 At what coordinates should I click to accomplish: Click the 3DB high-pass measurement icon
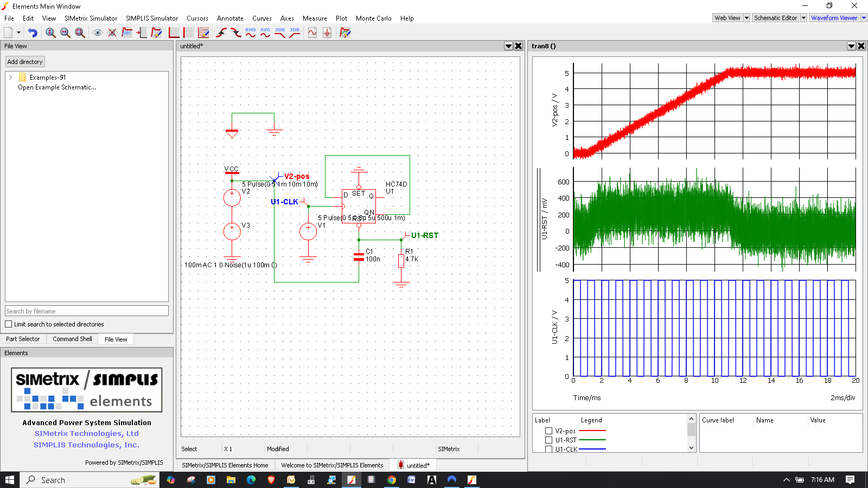point(295,33)
